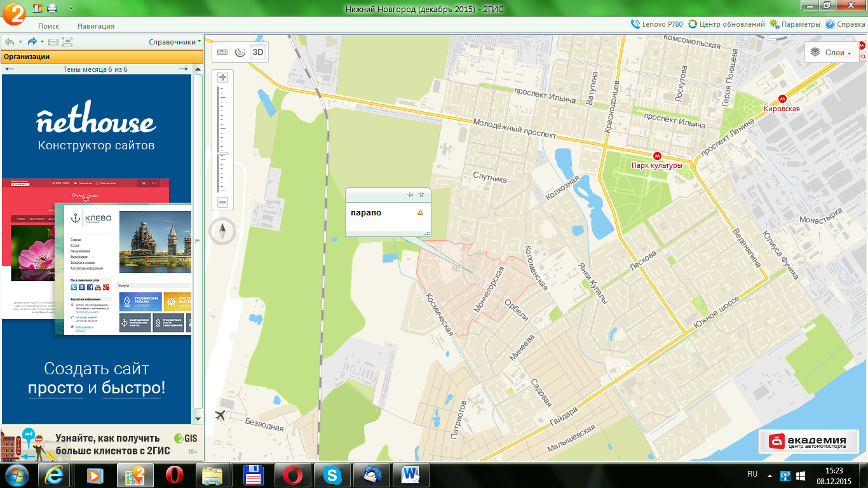Open the media player taskbar icon
The height and width of the screenshot is (488, 868).
(x=95, y=475)
